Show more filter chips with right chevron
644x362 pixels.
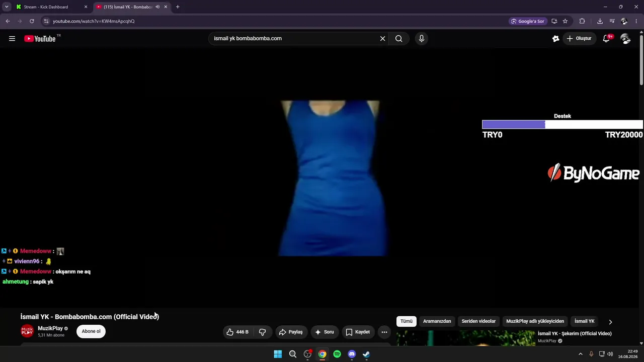point(610,322)
